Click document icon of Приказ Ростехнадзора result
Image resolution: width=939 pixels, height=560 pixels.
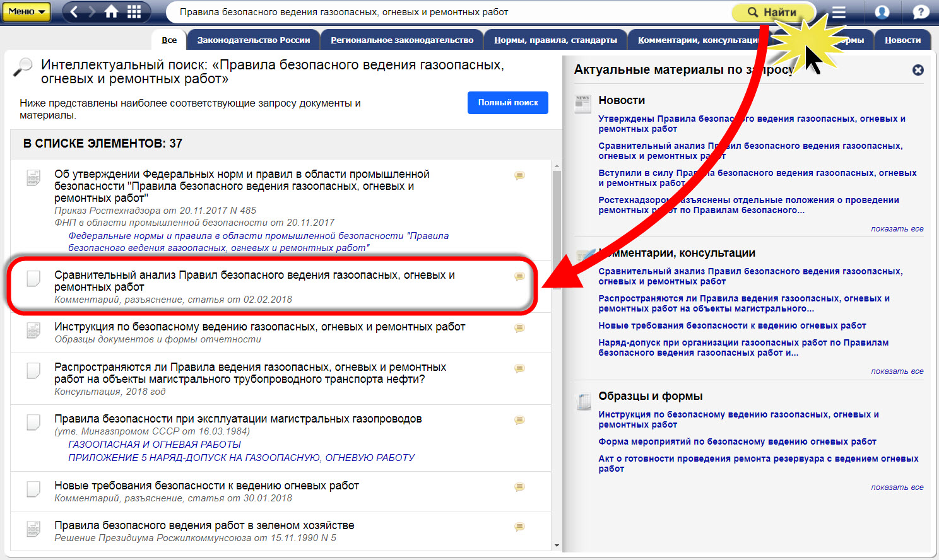pyautogui.click(x=33, y=178)
